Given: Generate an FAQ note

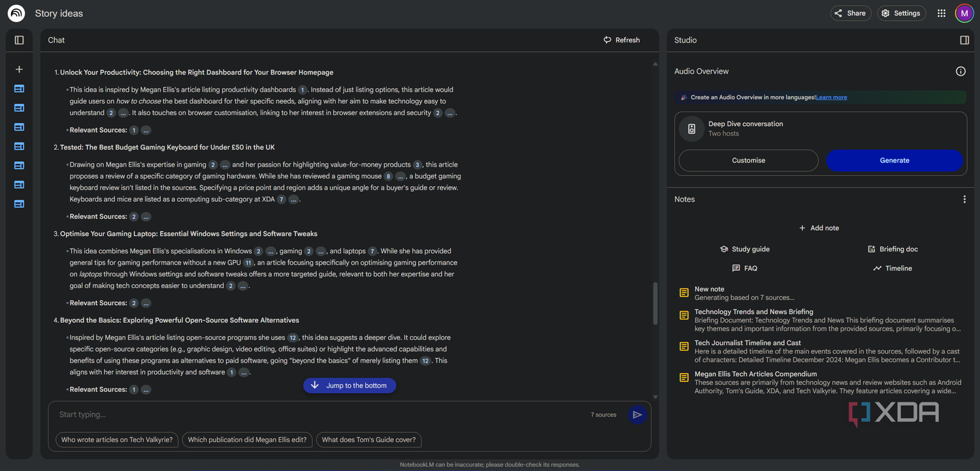Looking at the screenshot, I should pos(745,268).
